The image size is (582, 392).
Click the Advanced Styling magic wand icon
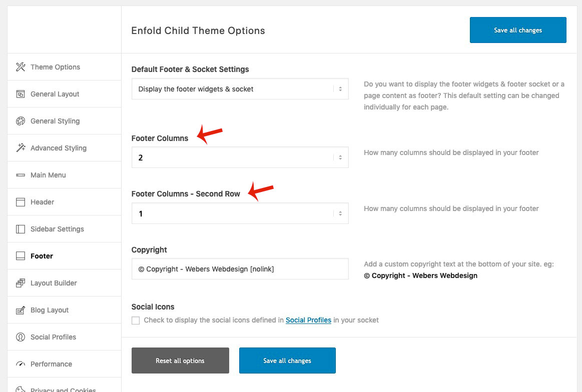(x=21, y=147)
